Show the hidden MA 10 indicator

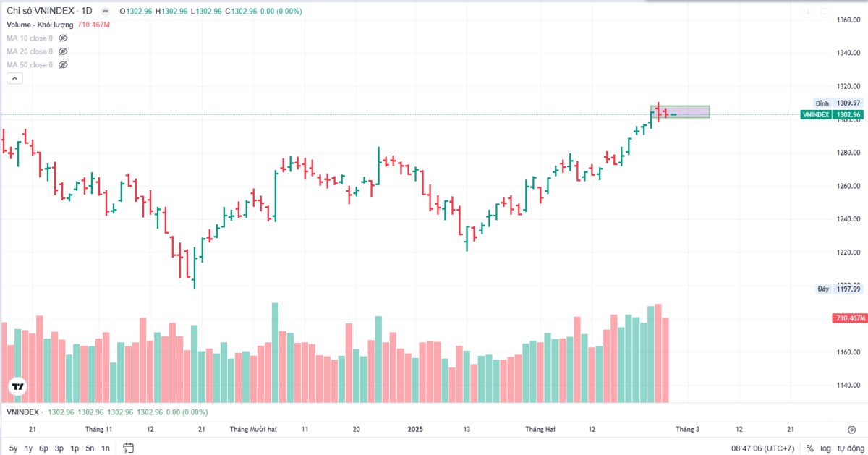pyautogui.click(x=63, y=38)
